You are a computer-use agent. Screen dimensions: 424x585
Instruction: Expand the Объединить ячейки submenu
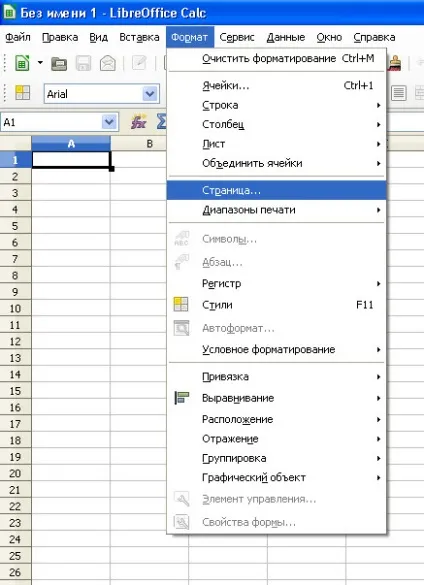[x=276, y=163]
